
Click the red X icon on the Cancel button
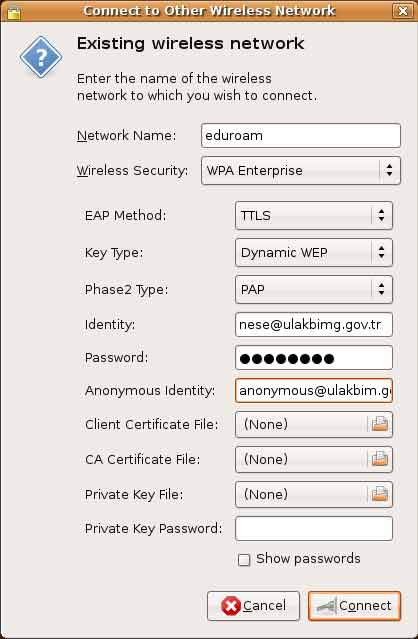coord(231,606)
